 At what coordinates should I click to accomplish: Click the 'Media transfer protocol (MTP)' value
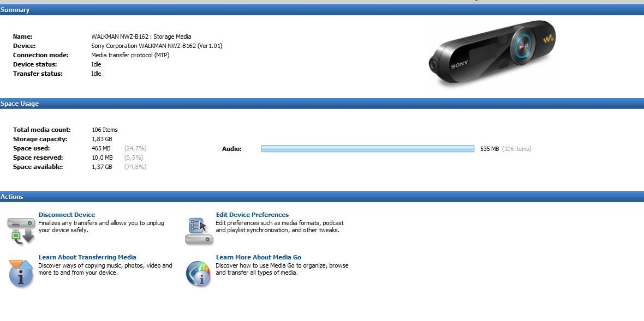[x=130, y=55]
